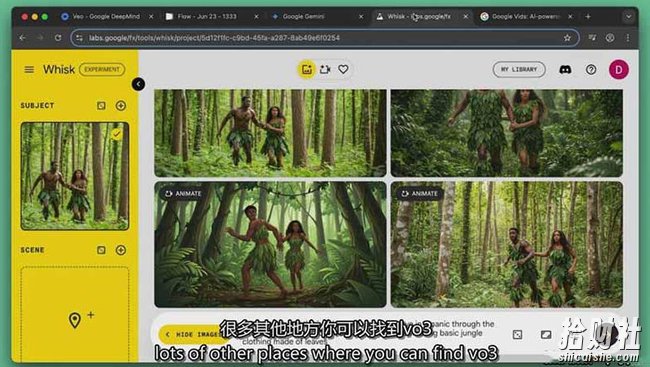Click the Scene generate-from-text icon
This screenshot has height=367, width=650.
pyautogui.click(x=101, y=250)
